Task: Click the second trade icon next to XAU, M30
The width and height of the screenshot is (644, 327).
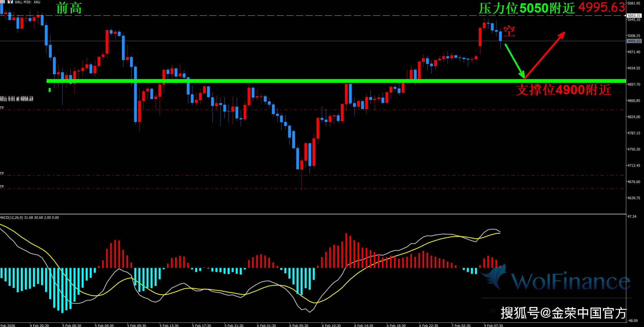Action: 11,2
